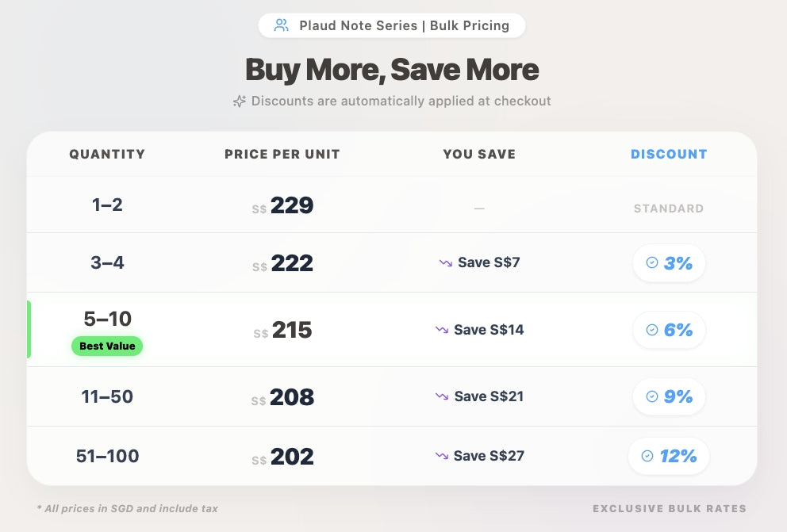Click the PRICE PER UNIT column header

pyautogui.click(x=282, y=155)
